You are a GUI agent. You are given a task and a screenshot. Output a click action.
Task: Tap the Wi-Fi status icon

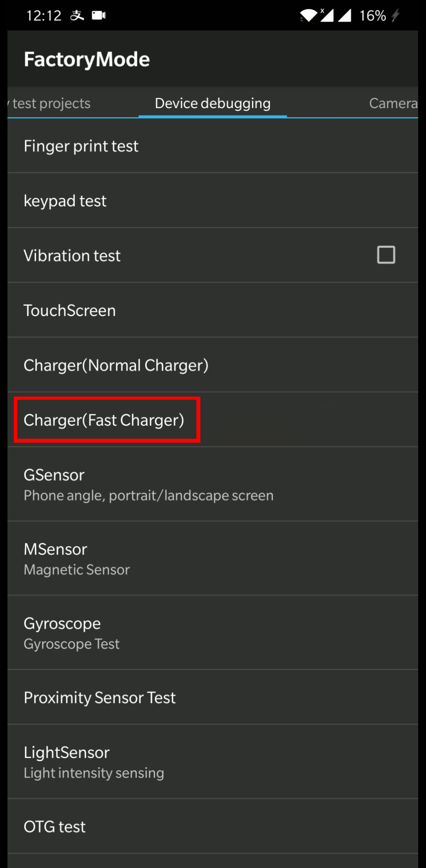308,16
